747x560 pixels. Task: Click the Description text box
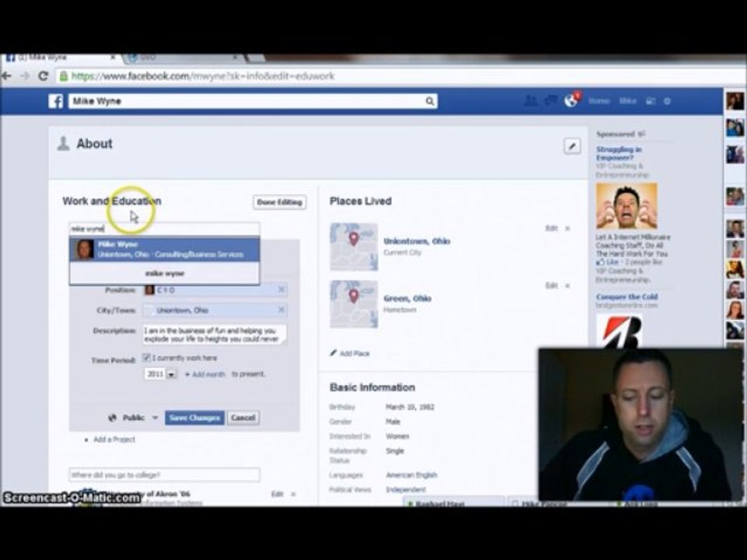215,334
